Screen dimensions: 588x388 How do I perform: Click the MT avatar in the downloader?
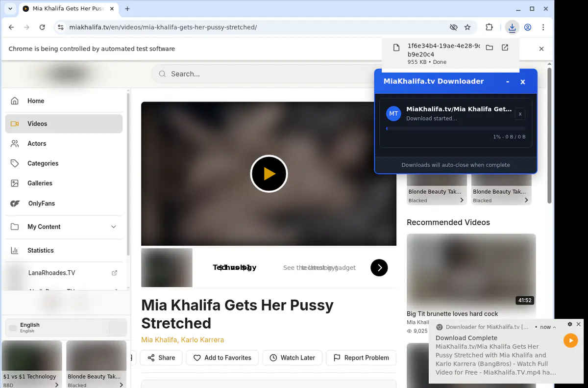point(393,114)
